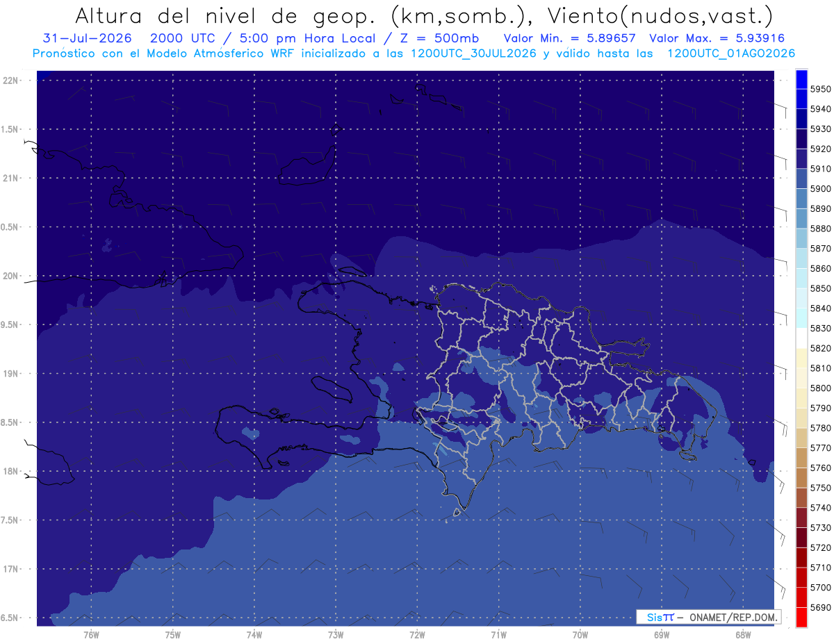Click the 22N latitude label
This screenshot has height=644, width=834.
pos(10,80)
